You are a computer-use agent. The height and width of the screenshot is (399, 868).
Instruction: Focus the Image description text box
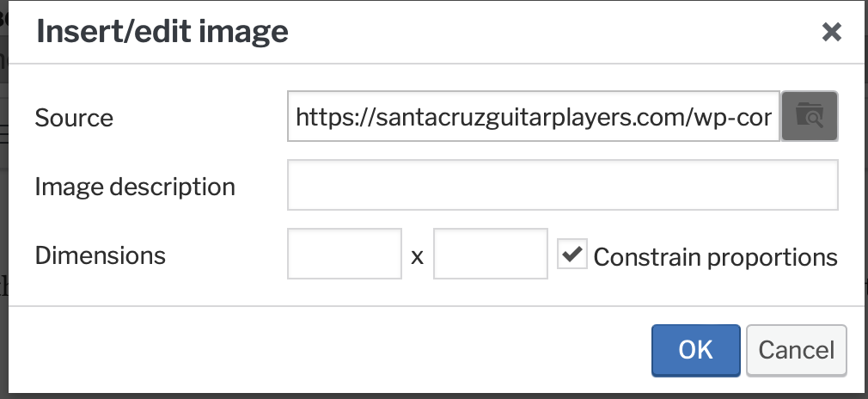tap(562, 185)
